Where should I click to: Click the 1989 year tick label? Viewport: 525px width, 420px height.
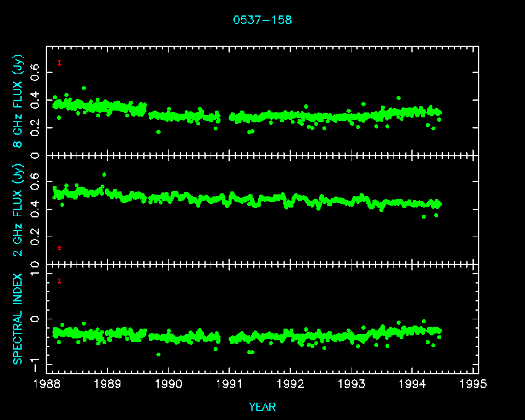click(x=108, y=384)
